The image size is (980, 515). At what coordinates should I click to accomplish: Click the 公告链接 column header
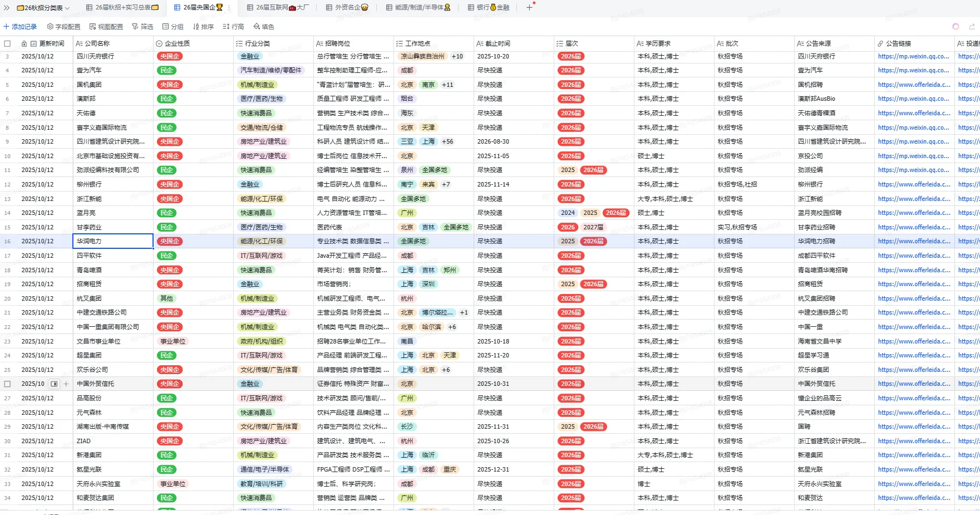(x=915, y=43)
